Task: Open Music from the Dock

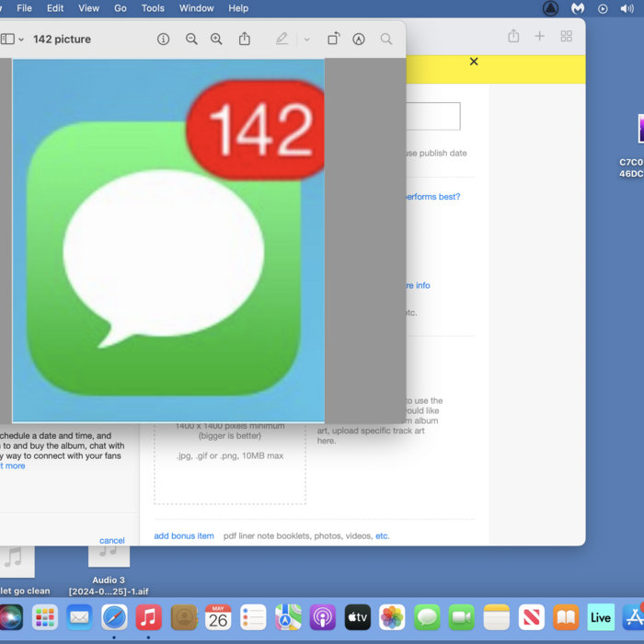Action: 148,617
